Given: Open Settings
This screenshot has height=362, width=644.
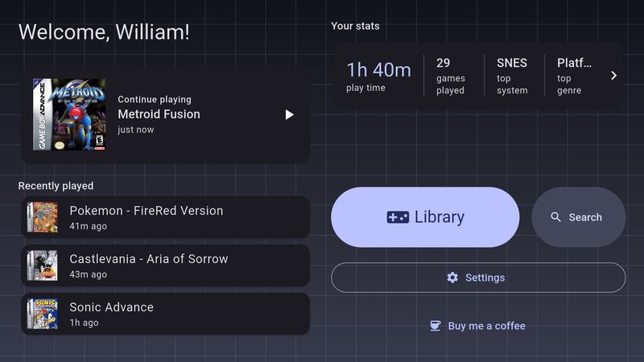Looking at the screenshot, I should click(x=478, y=278).
